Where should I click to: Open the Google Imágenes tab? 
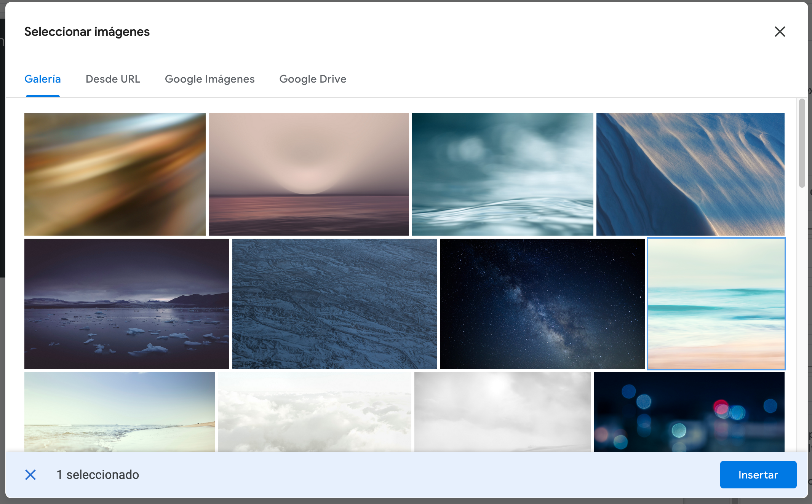point(209,79)
